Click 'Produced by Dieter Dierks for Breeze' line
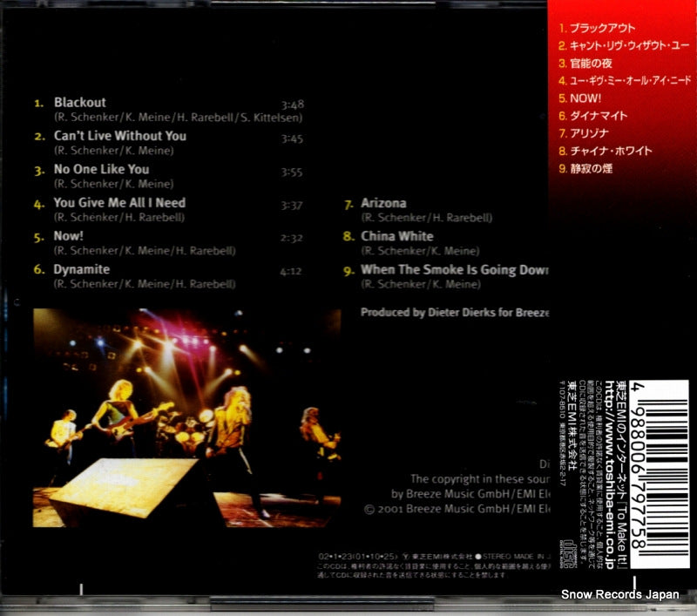Image resolution: width=697 pixels, height=616 pixels. point(455,313)
